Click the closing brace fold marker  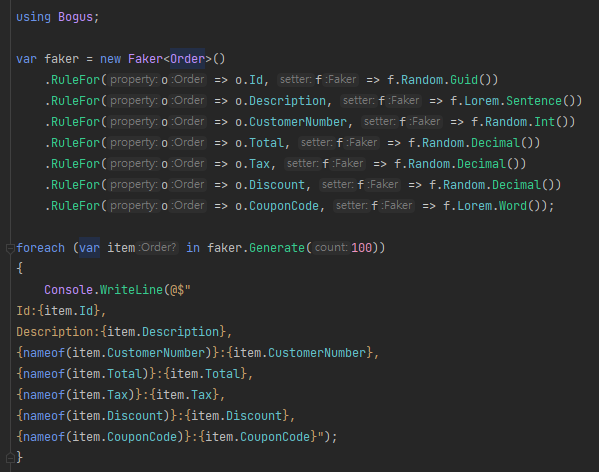coord(10,457)
